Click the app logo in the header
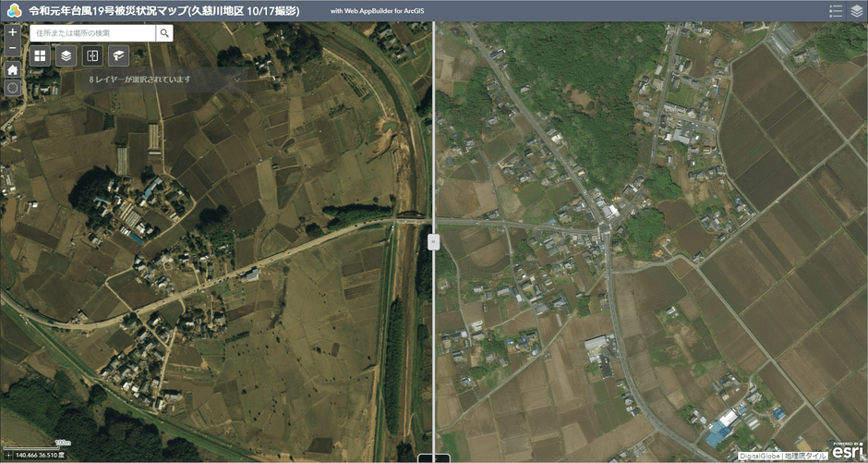The height and width of the screenshot is (463, 868). click(13, 11)
